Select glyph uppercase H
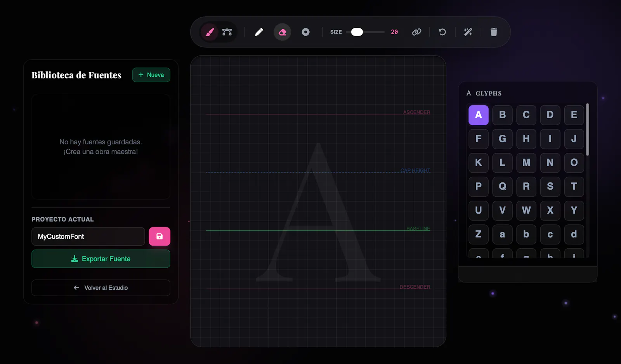Viewport: 621px width, 364px height. [x=526, y=139]
